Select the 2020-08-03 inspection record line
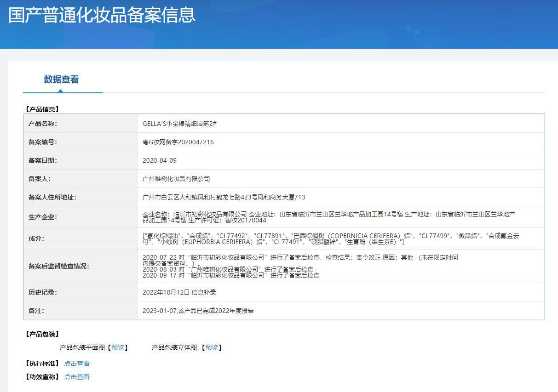This screenshot has width=558, height=392. click(228, 269)
